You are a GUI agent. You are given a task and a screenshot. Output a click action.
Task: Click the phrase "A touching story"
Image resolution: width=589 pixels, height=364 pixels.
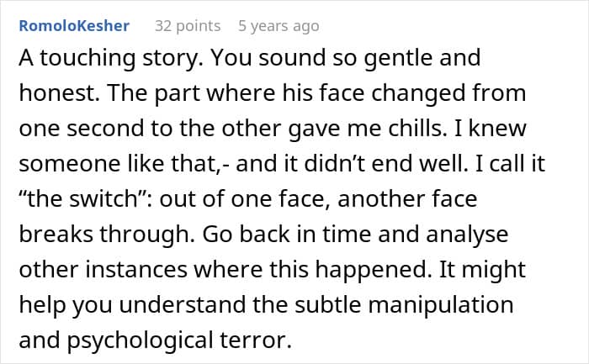tap(93, 59)
